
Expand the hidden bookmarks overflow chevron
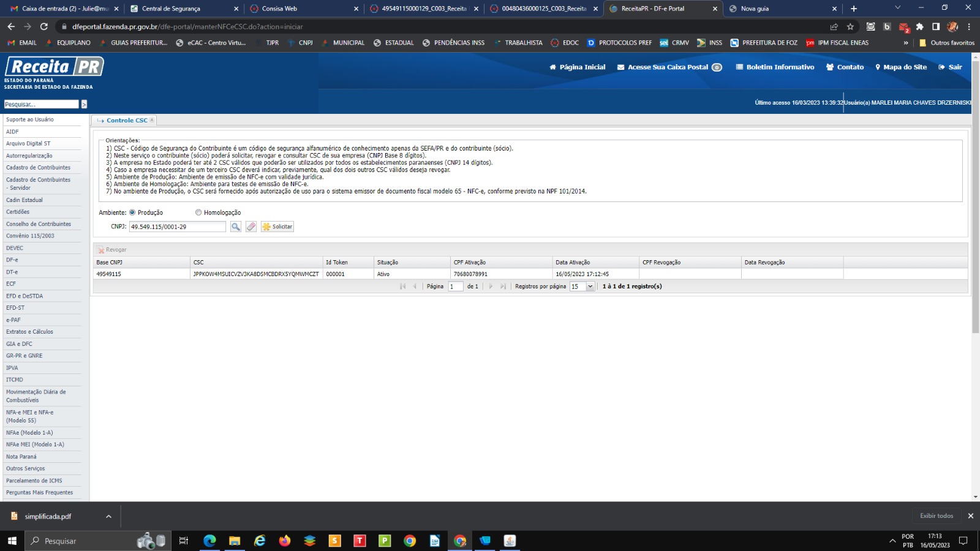pyautogui.click(x=906, y=43)
